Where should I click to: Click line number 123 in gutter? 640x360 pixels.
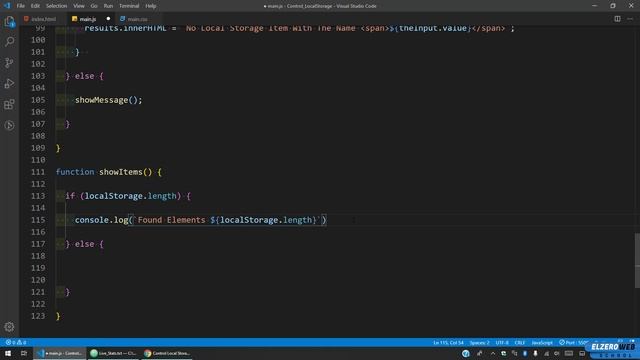click(x=38, y=316)
